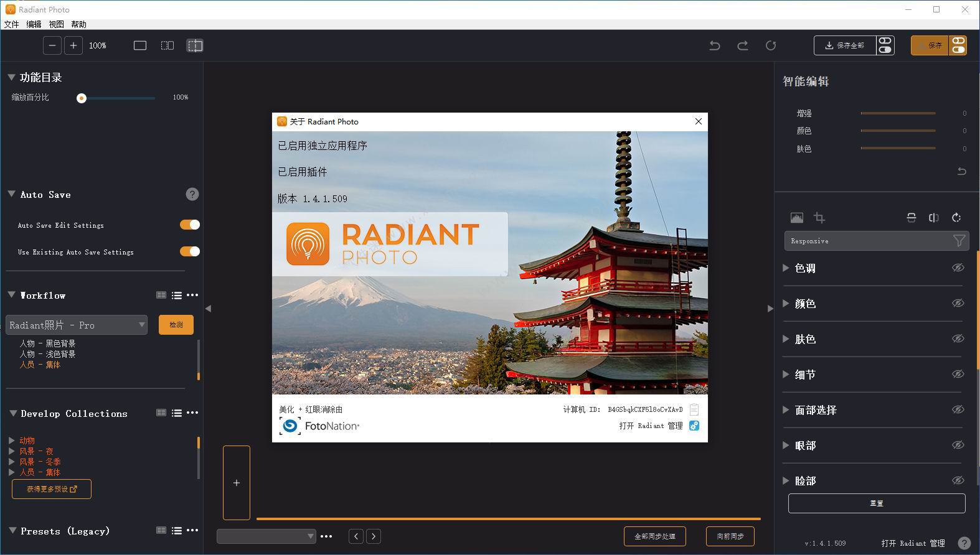Click the filter funnel icon

click(x=959, y=241)
